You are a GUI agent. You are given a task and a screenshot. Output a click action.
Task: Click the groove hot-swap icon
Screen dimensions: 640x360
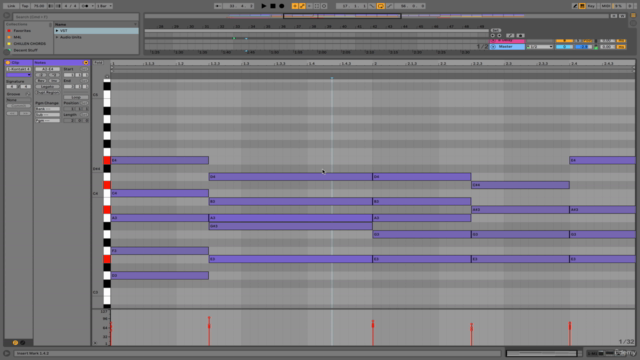[28, 94]
